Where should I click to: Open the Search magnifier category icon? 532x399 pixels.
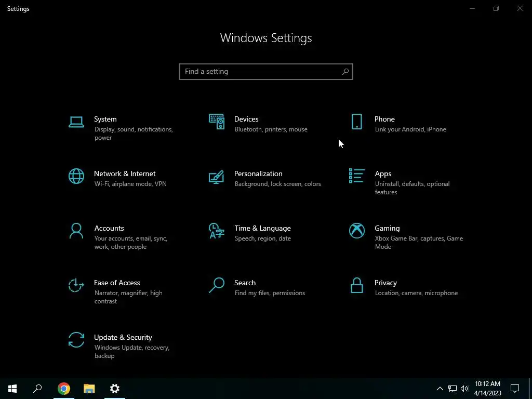pos(217,285)
